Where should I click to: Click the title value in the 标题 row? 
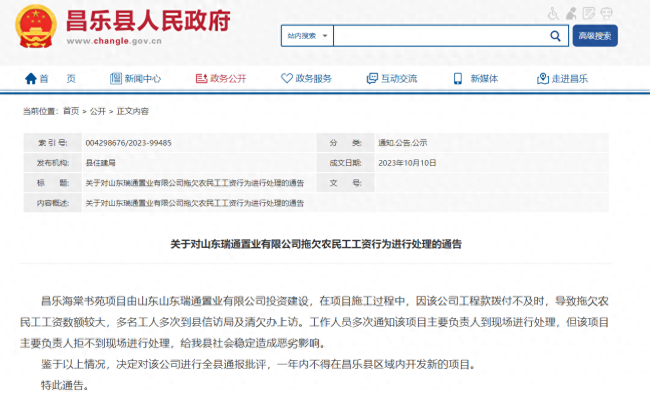195,183
